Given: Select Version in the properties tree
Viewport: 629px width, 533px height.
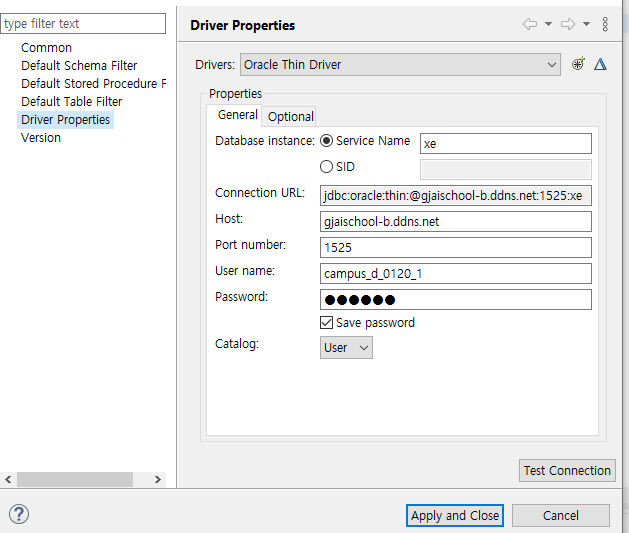Looking at the screenshot, I should point(41,138).
